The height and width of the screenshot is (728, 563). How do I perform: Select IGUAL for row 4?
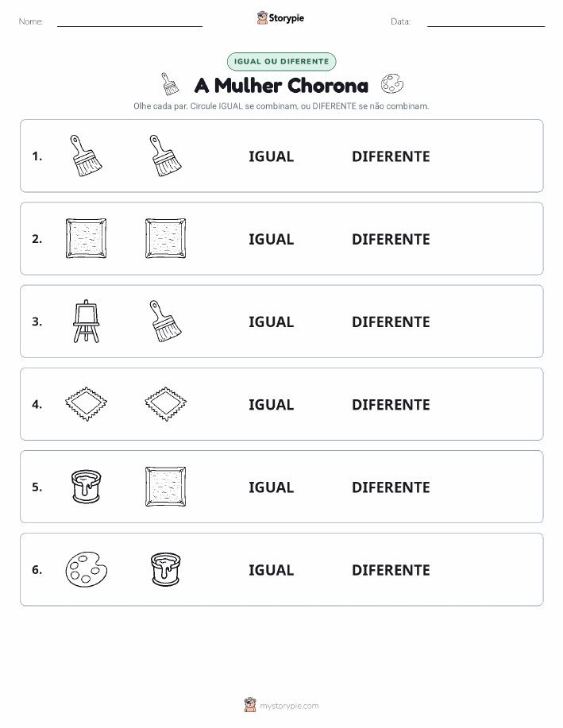272,404
